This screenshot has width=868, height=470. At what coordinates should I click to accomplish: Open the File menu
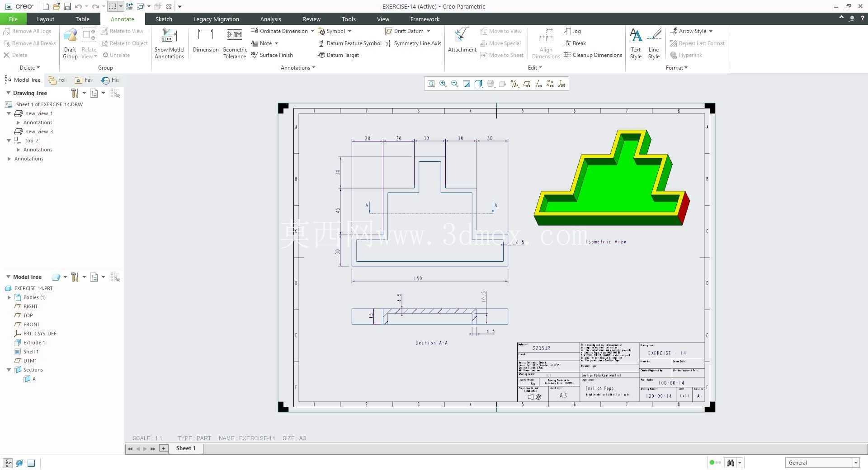[x=13, y=19]
